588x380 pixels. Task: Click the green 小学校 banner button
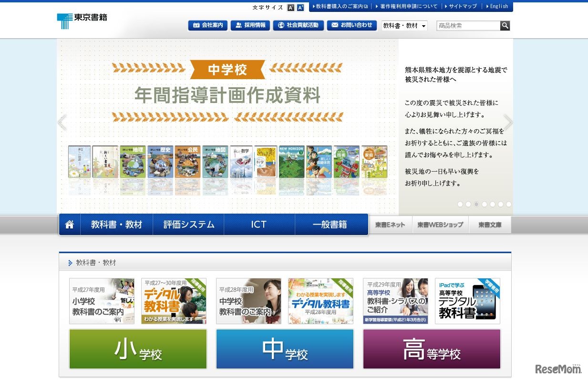137,349
